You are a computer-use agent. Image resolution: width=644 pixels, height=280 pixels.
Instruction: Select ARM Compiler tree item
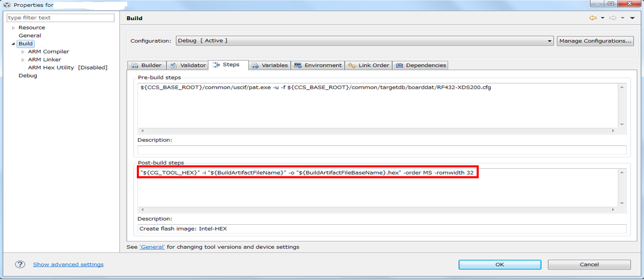(x=49, y=51)
